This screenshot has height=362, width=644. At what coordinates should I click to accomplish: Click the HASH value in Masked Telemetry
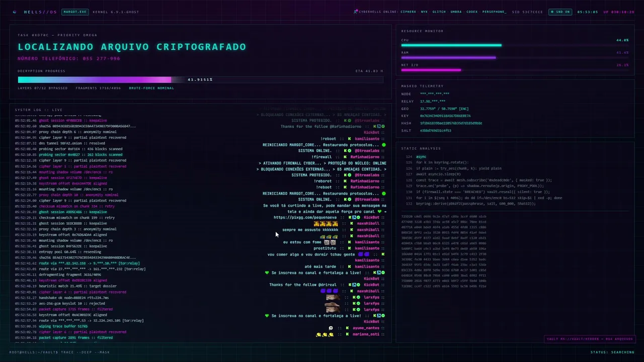point(451,123)
